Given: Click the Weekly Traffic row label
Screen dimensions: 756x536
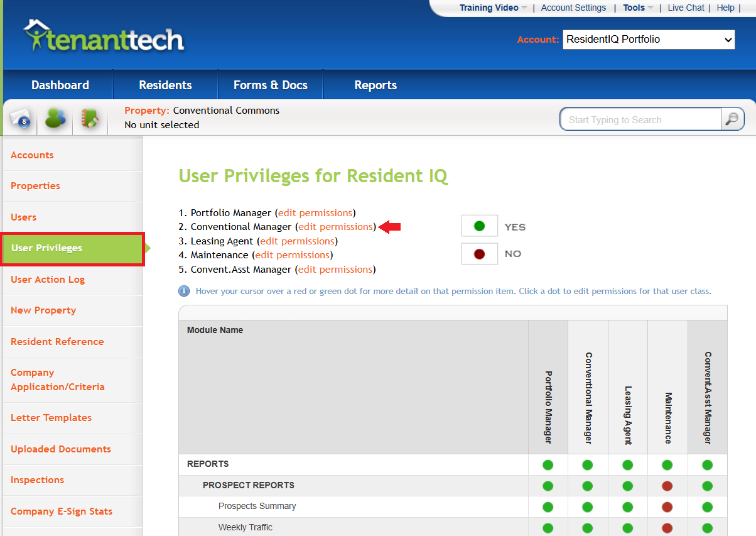Looking at the screenshot, I should (246, 528).
